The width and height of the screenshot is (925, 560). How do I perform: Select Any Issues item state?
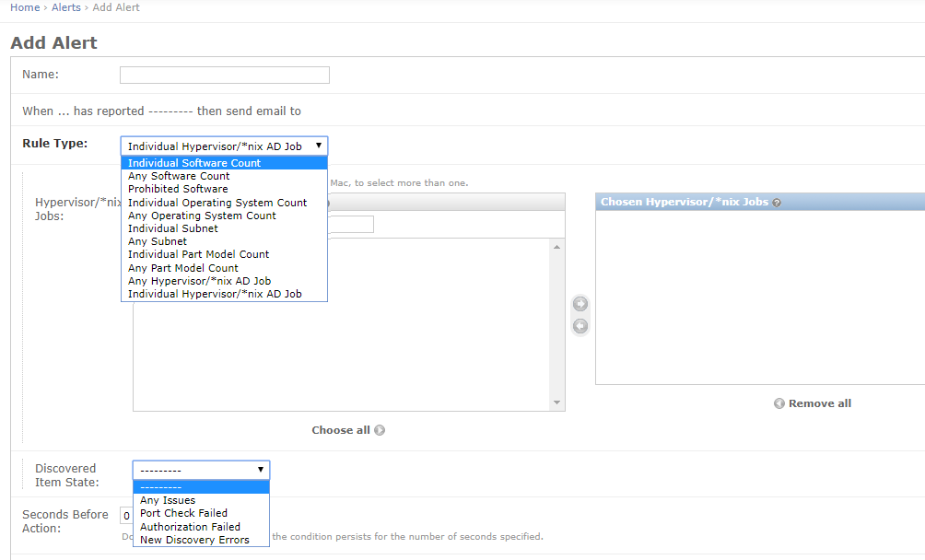coord(168,500)
